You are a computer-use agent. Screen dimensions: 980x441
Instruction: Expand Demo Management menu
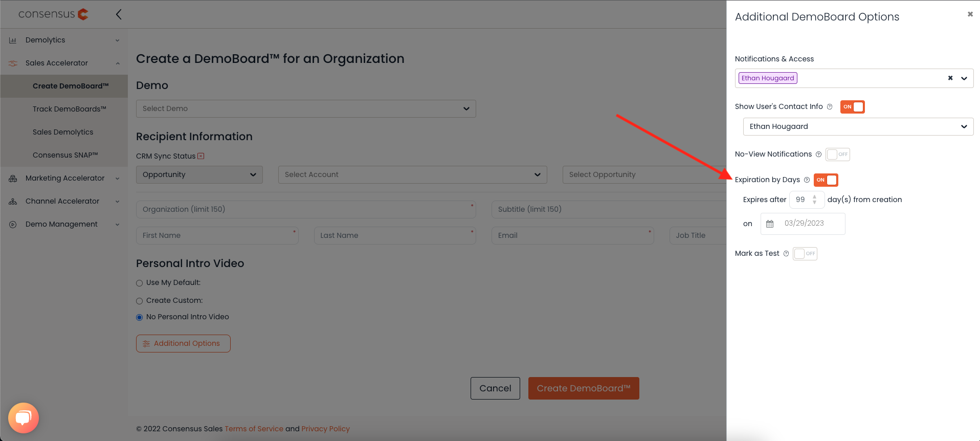tap(117, 225)
